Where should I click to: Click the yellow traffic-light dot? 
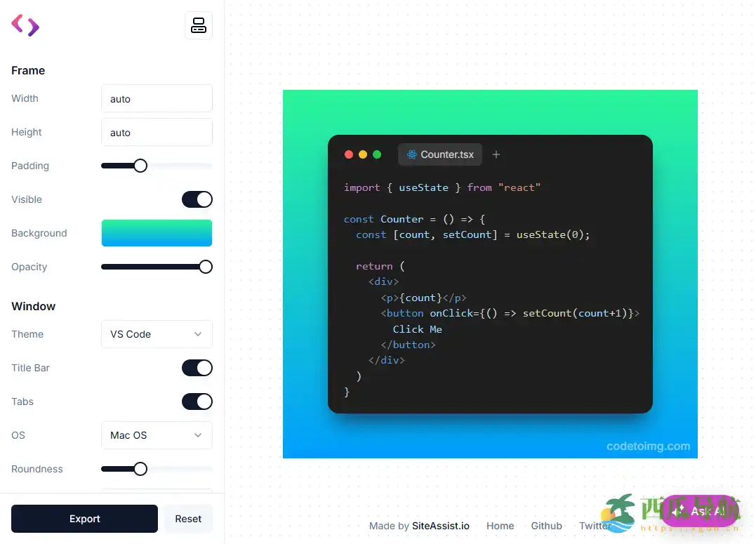(x=363, y=154)
